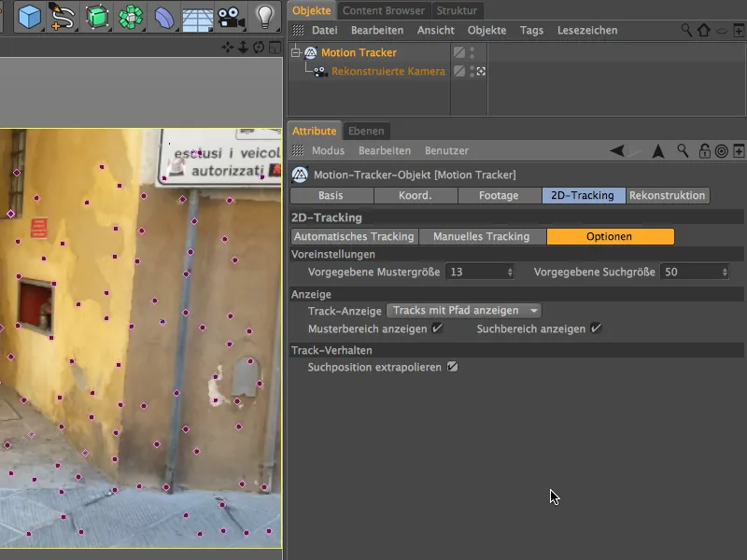Collapse the Motion Tracker tree node
The height and width of the screenshot is (560, 747).
(296, 52)
